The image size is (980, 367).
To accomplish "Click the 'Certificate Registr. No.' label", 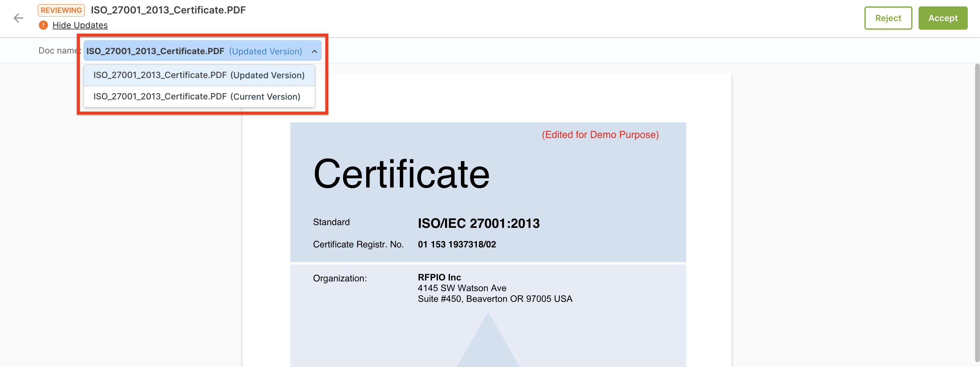I will [358, 244].
